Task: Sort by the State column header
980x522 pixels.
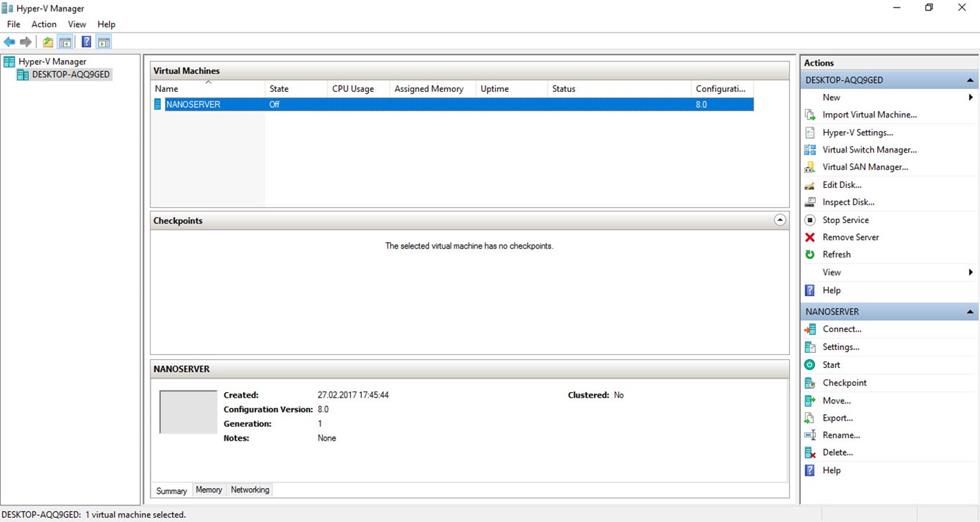Action: (296, 89)
